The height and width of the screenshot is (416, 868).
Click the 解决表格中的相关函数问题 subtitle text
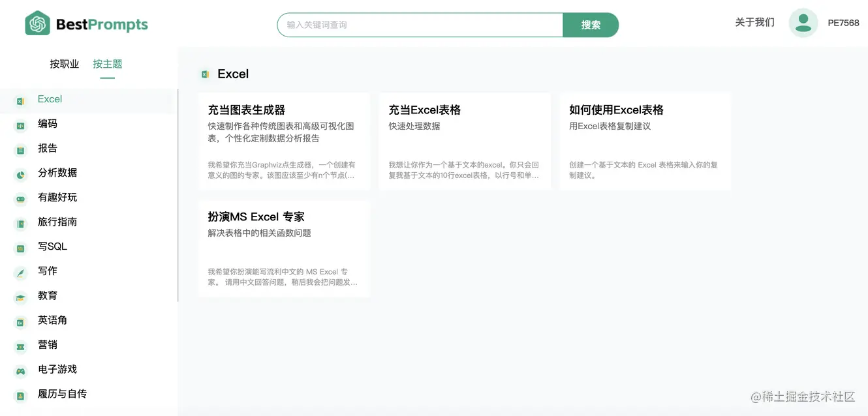(x=260, y=233)
